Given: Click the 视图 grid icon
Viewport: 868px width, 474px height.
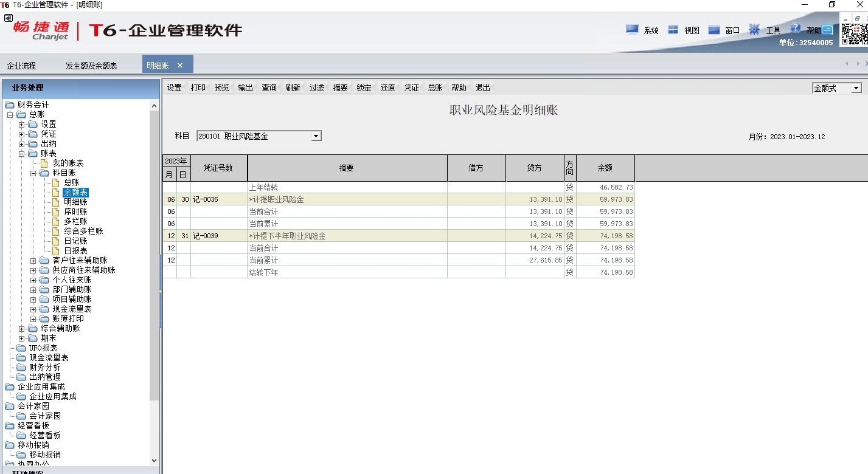Looking at the screenshot, I should tap(673, 29).
